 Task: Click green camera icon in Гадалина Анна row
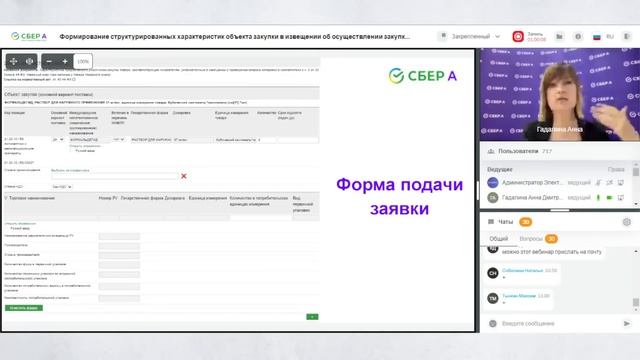(x=609, y=198)
